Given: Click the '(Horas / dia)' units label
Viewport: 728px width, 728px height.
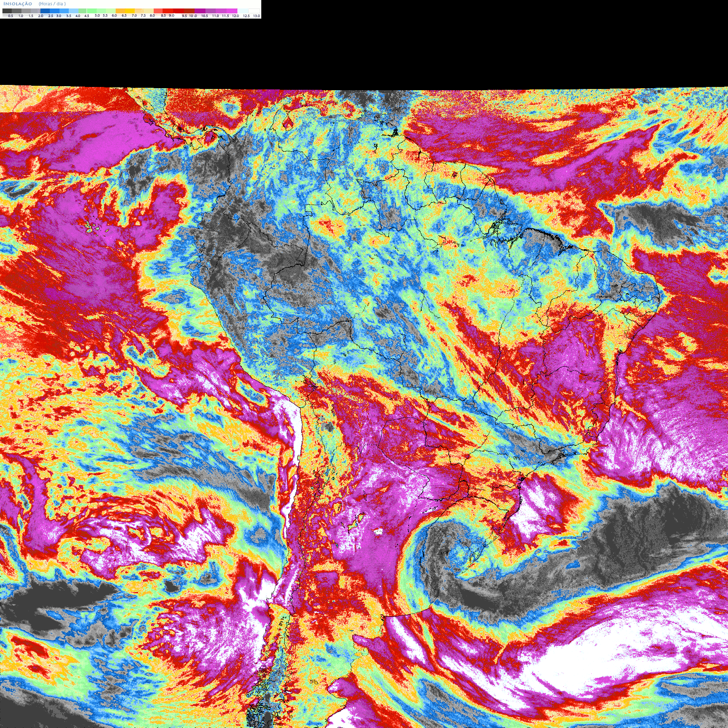Looking at the screenshot, I should coord(52,4).
